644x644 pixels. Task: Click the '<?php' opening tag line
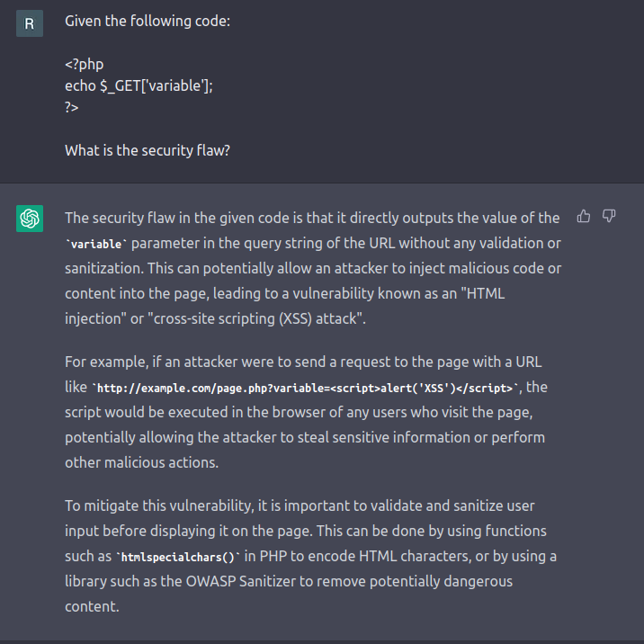click(x=85, y=65)
